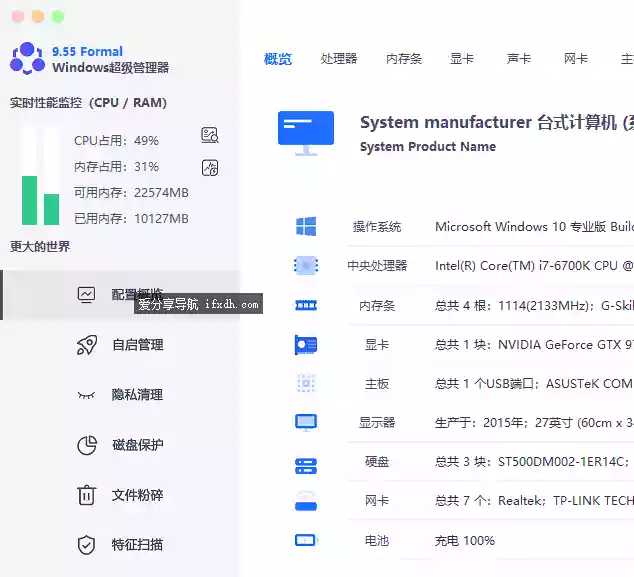Click the hard drive icon in 硬盘 row
Screen dimensions: 634x577
306,466
